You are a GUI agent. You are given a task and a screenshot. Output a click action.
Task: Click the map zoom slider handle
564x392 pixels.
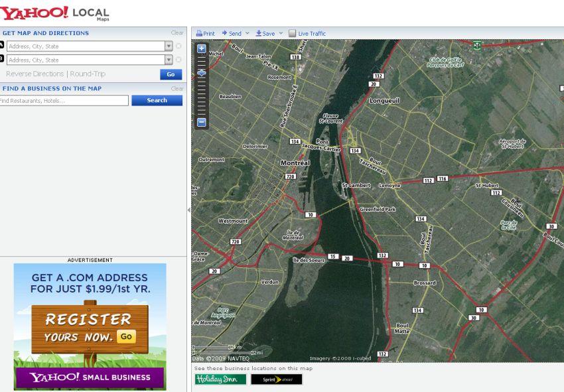[202, 72]
